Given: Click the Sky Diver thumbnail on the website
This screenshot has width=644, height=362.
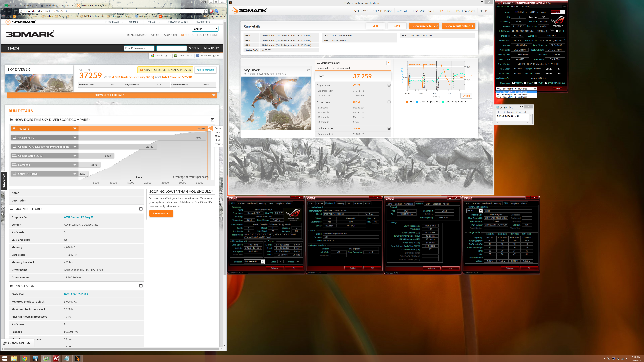Looking at the screenshot, I should (39, 83).
